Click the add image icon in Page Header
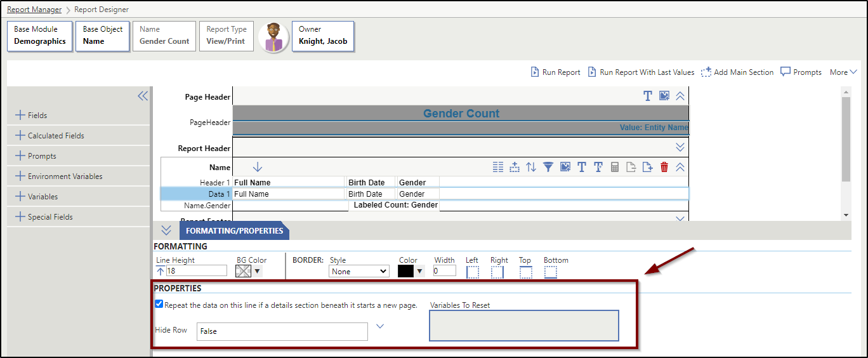The image size is (868, 358). [x=664, y=96]
